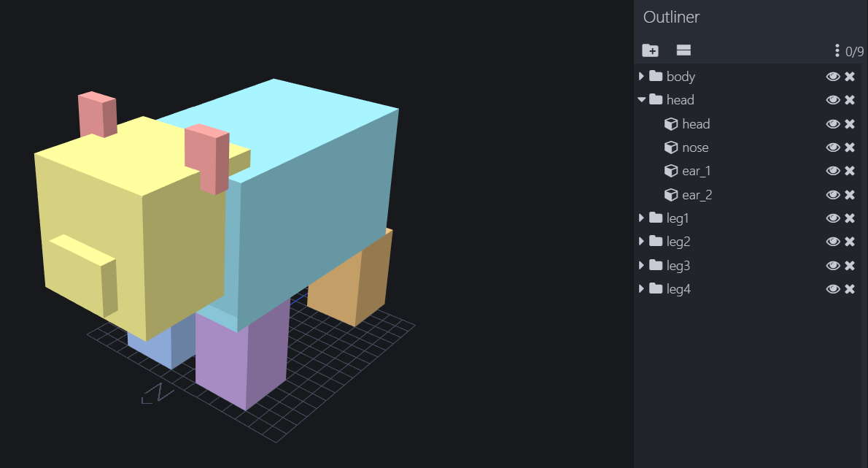The width and height of the screenshot is (868, 468).
Task: Expand the leg3 group
Action: pyautogui.click(x=642, y=265)
